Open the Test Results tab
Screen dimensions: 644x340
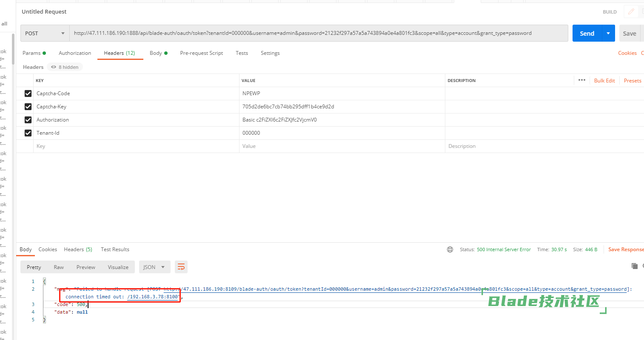click(x=115, y=249)
